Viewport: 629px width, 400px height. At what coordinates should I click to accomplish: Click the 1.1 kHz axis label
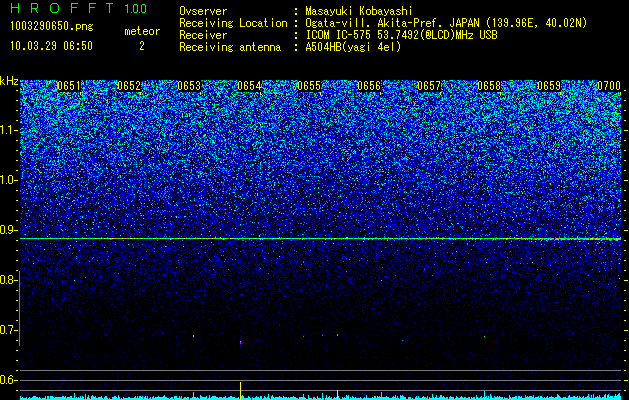point(8,131)
